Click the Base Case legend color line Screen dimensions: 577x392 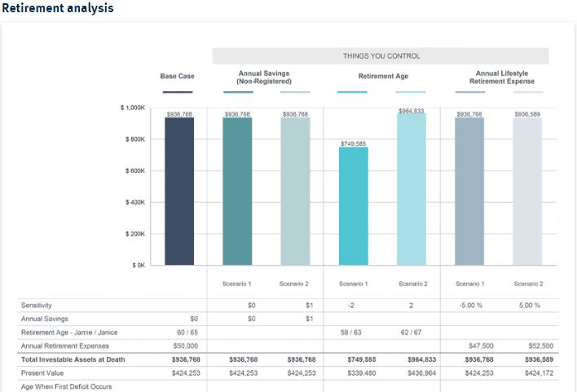178,92
